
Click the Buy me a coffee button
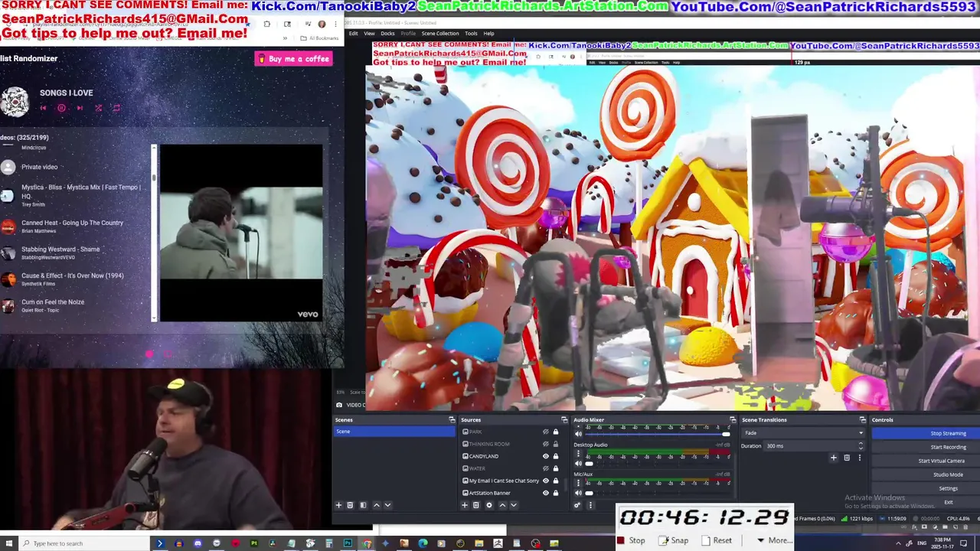coord(293,59)
